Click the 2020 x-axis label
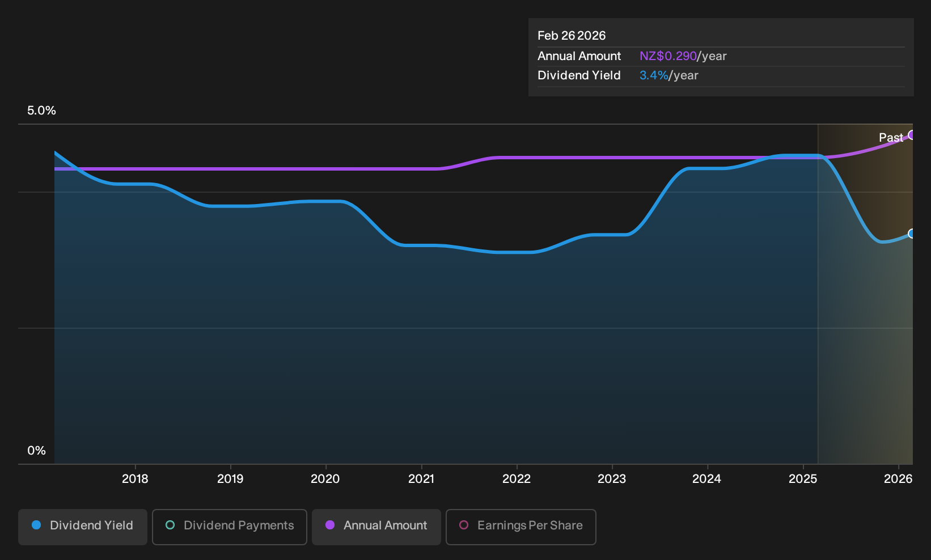Viewport: 931px width, 560px height. pos(325,479)
